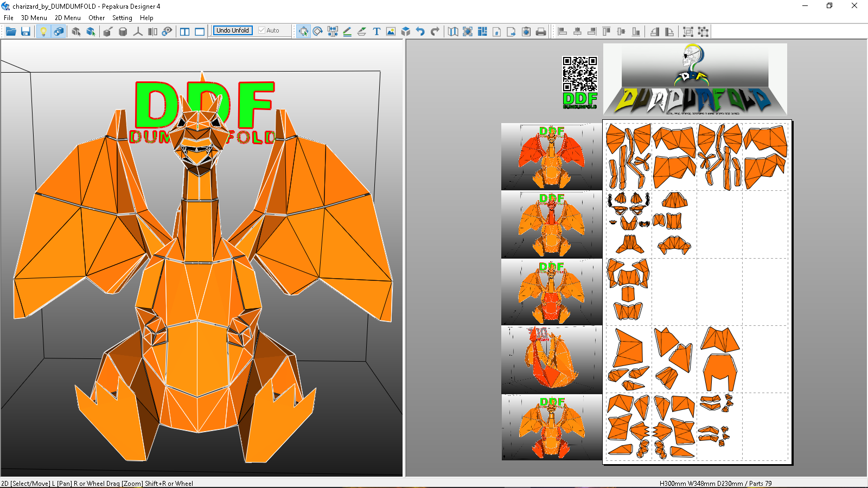Align selected parts to vertical center
The width and height of the screenshot is (868, 488).
(x=621, y=31)
